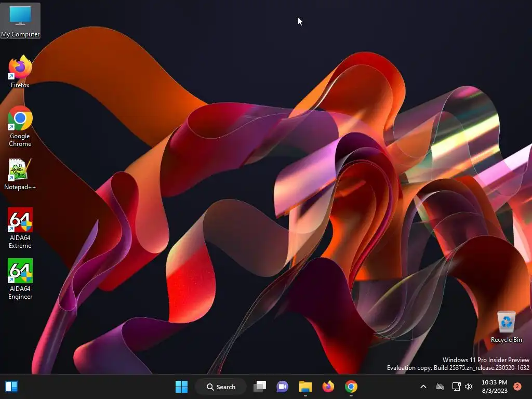The width and height of the screenshot is (532, 399).
Task: Open File Explorer from the taskbar
Action: coord(305,387)
